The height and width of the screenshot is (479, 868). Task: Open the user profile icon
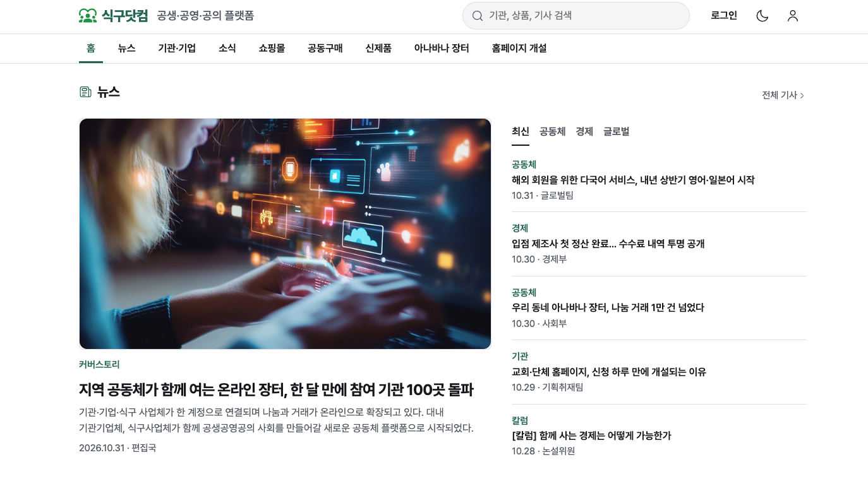click(x=793, y=16)
